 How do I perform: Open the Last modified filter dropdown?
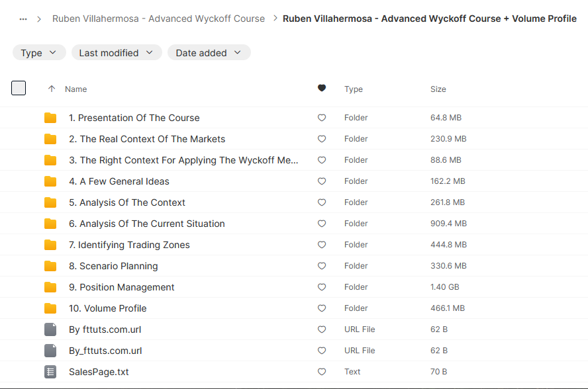(x=117, y=53)
